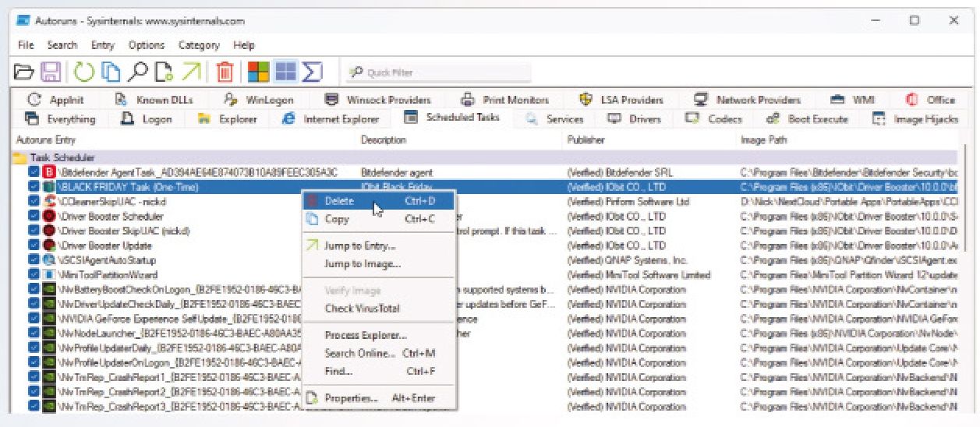Image resolution: width=980 pixels, height=427 pixels.
Task: Switch to the Internet Explorer tab
Action: (331, 119)
